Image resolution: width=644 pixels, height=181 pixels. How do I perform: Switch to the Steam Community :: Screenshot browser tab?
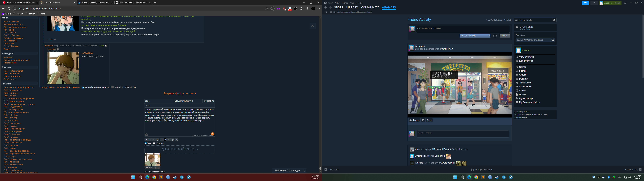[x=95, y=3]
